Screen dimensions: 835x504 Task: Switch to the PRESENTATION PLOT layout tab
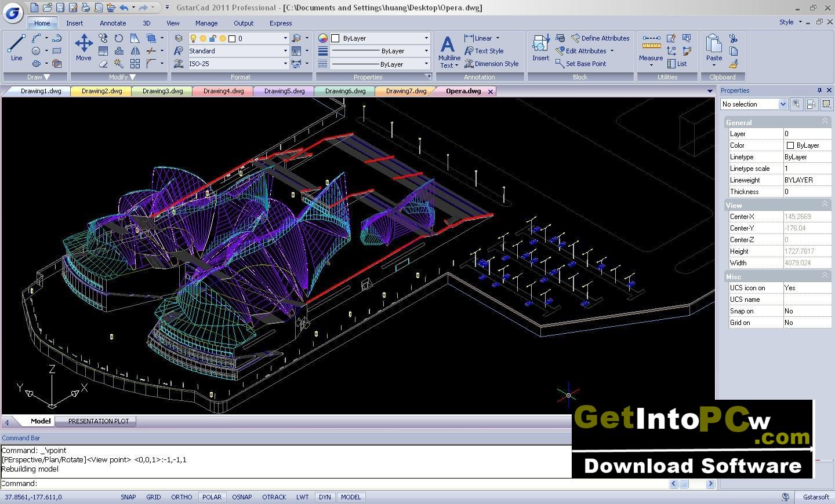(99, 421)
